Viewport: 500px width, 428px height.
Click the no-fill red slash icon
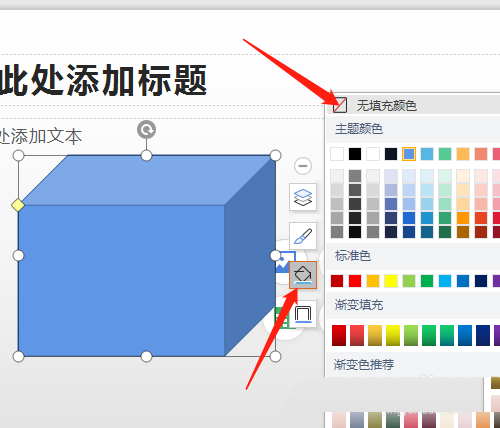(340, 105)
